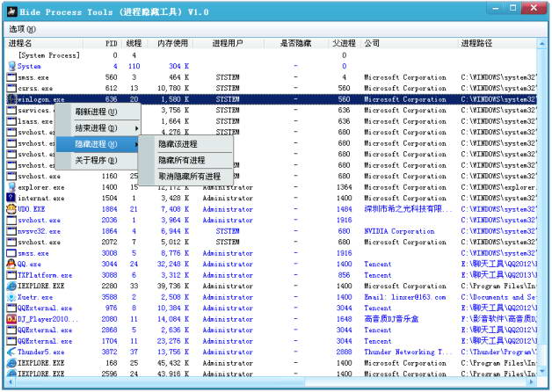Choose 刷新进程(U) from the context menu
This screenshot has width=552, height=392.
(x=98, y=112)
